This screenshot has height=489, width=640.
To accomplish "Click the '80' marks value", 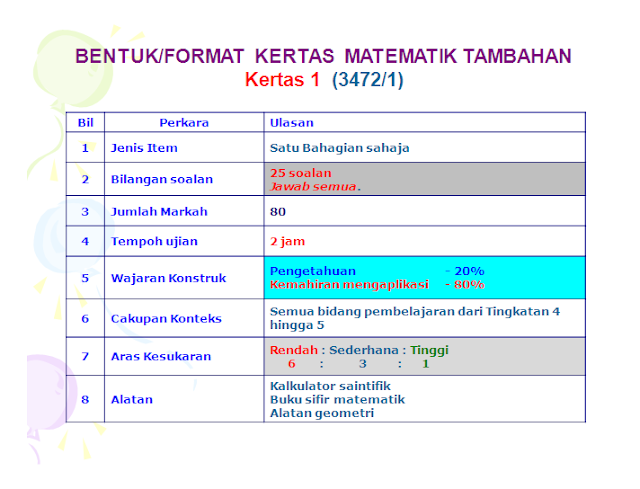I will [278, 211].
